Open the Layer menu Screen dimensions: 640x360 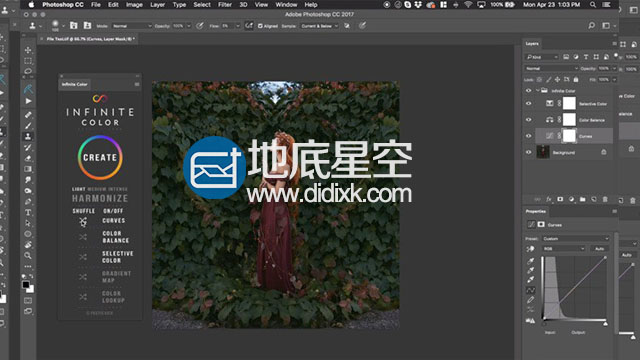click(x=157, y=4)
